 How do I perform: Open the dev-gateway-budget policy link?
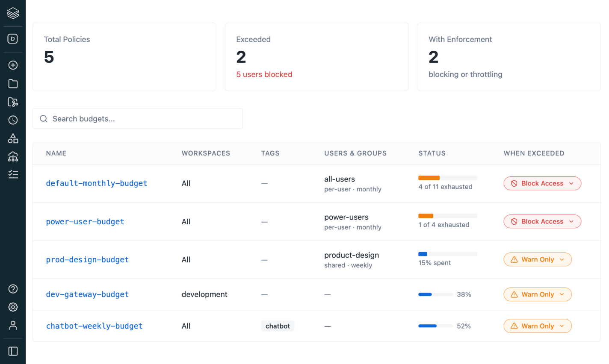(87, 294)
